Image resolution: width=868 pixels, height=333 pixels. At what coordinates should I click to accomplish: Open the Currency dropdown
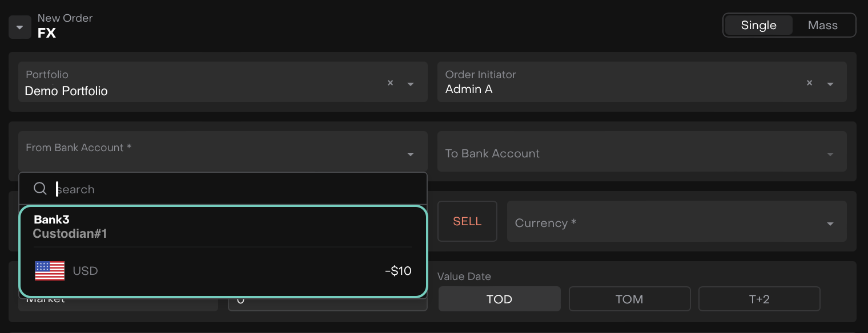point(676,223)
